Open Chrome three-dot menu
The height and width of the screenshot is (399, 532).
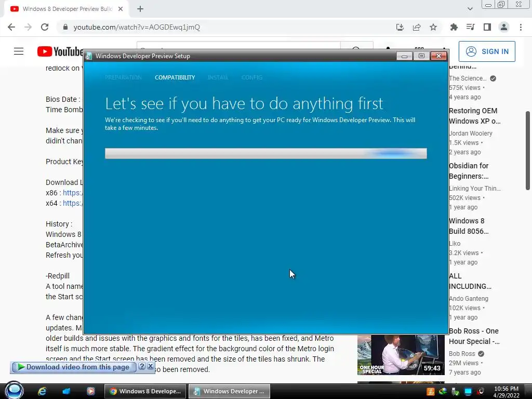pyautogui.click(x=521, y=27)
